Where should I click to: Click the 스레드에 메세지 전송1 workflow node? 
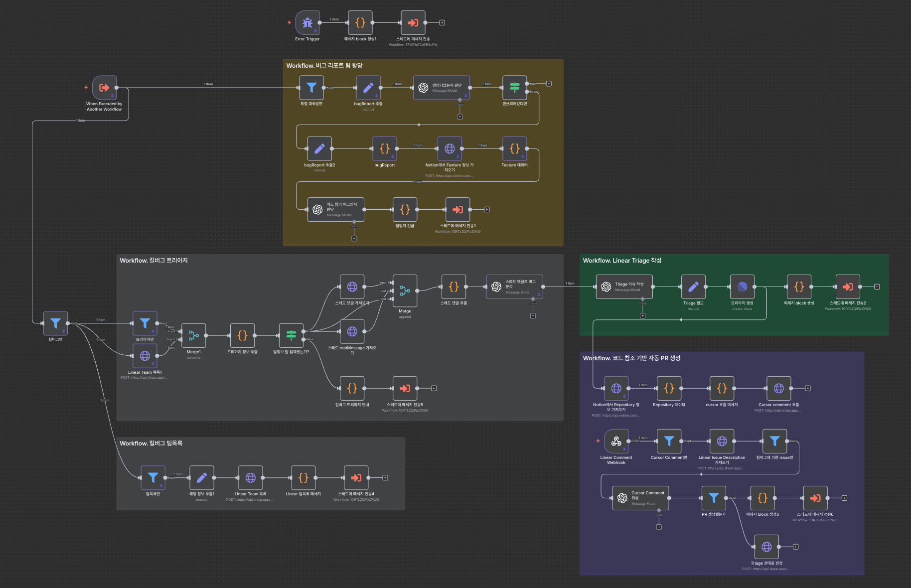458,210
